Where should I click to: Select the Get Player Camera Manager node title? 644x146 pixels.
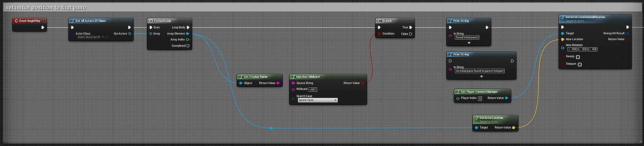pyautogui.click(x=479, y=92)
